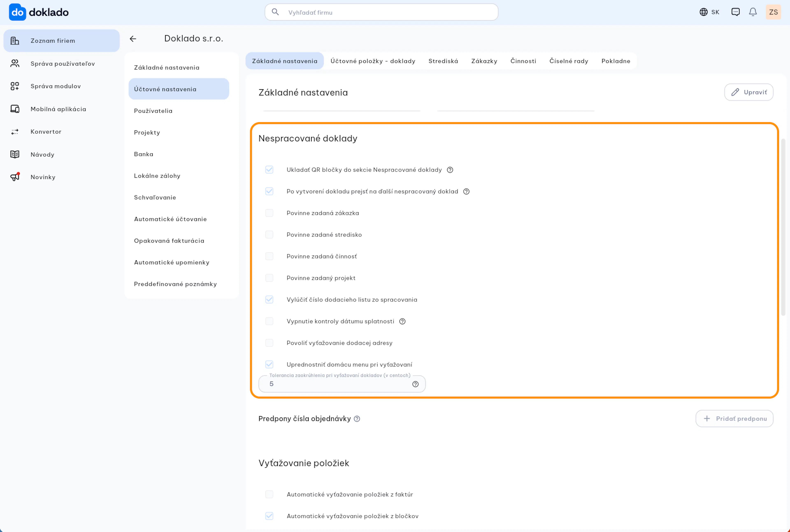The height and width of the screenshot is (532, 790).
Task: Open the chat messages icon
Action: (735, 12)
